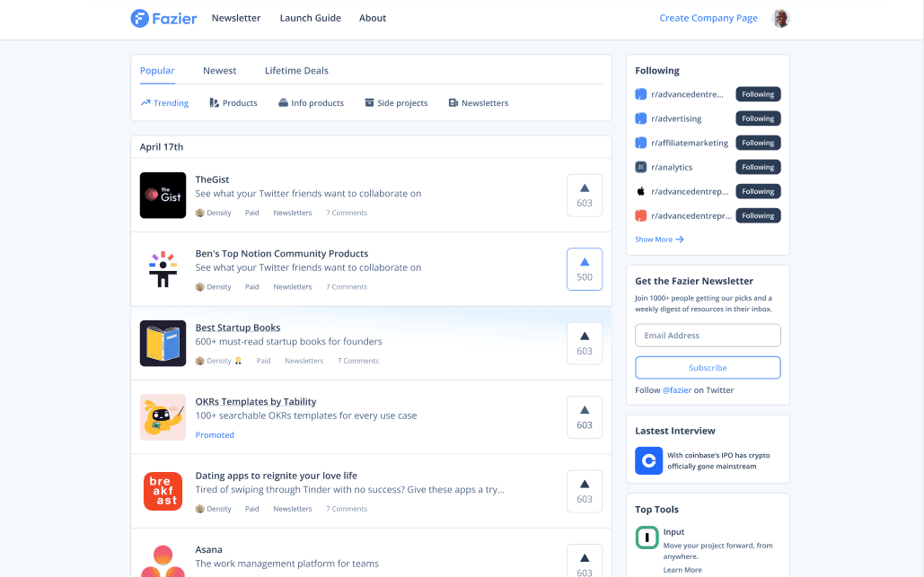924x577 pixels.
Task: Toggle Following for r/advertising
Action: [x=758, y=118]
